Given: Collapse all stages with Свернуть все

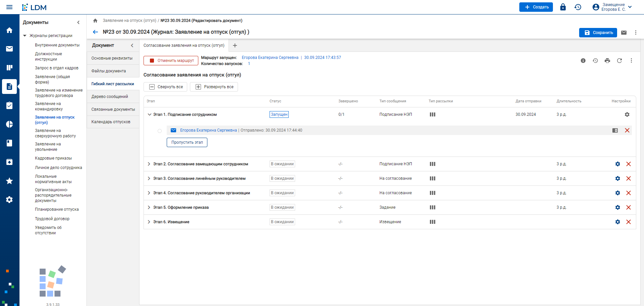Looking at the screenshot, I should [x=165, y=87].
